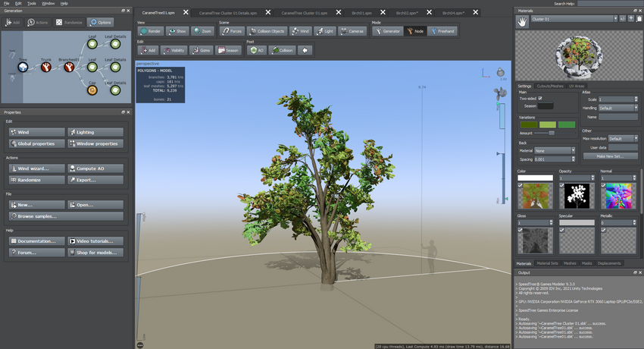Screen dimensions: 644x349
Task: Open the Season tool in Edit toolbar
Action: [x=228, y=50]
